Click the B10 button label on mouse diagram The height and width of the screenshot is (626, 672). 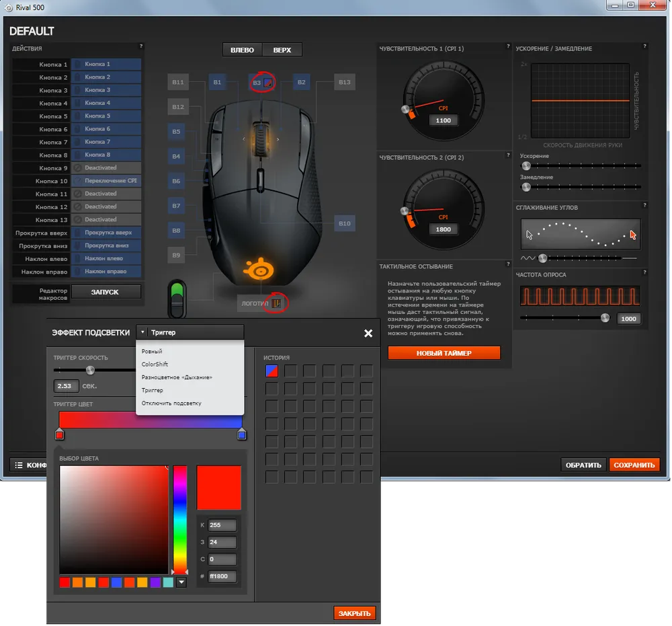coord(345,223)
